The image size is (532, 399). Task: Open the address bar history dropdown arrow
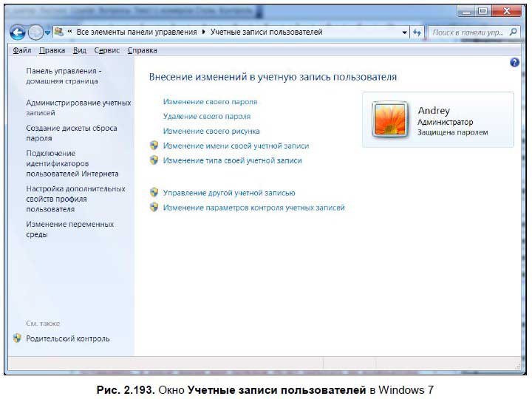coord(404,33)
